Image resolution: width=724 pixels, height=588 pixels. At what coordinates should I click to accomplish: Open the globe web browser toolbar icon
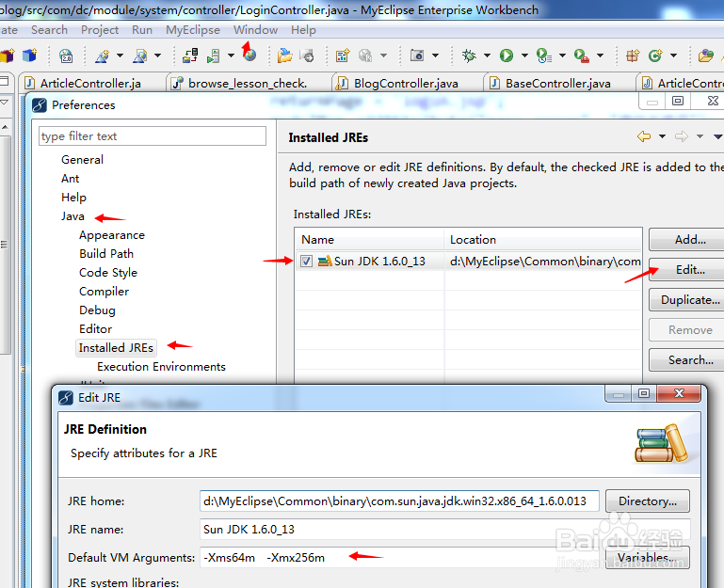249,56
